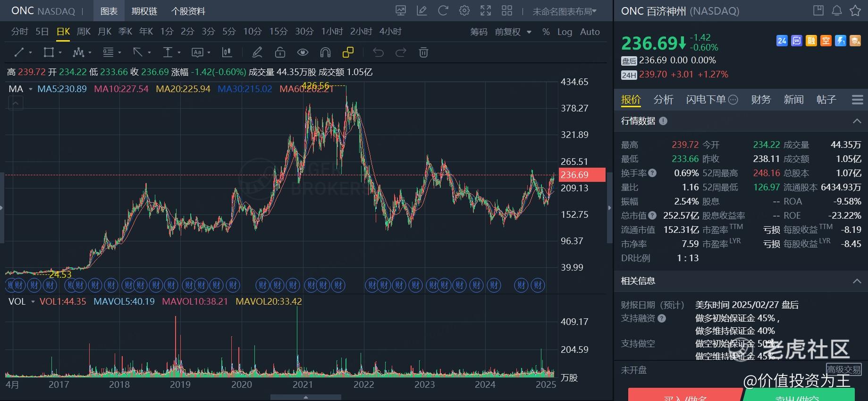Viewport: 868px width, 401px height.
Task: Collapse the 行情数据 section
Action: point(857,121)
